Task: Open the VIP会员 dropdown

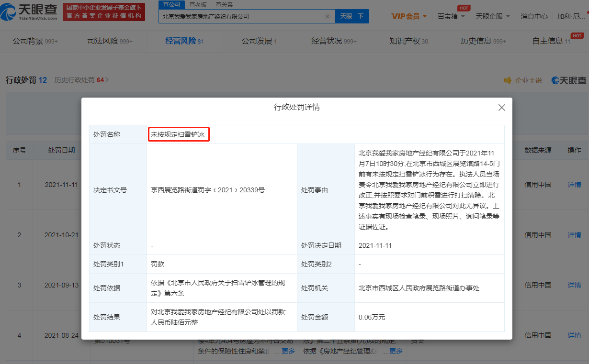Action: pos(409,16)
